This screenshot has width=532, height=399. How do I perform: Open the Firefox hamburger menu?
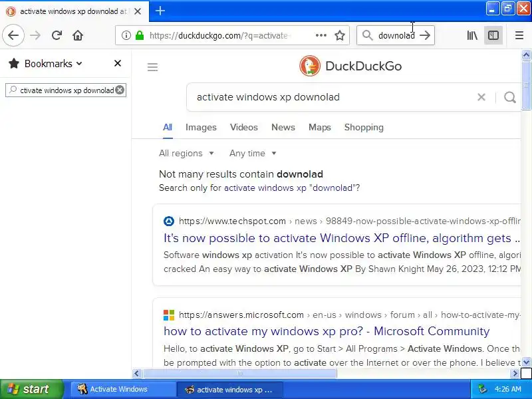coord(519,35)
